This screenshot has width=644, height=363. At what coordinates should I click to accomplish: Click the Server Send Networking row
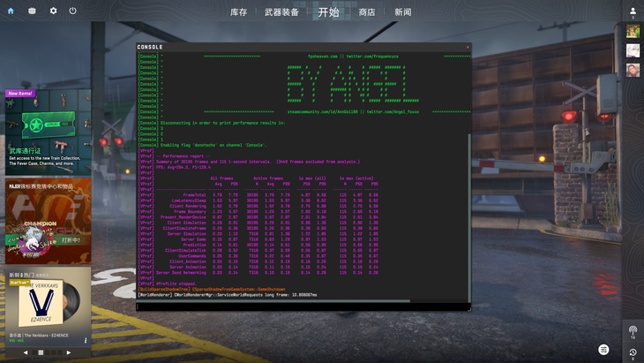click(258, 273)
